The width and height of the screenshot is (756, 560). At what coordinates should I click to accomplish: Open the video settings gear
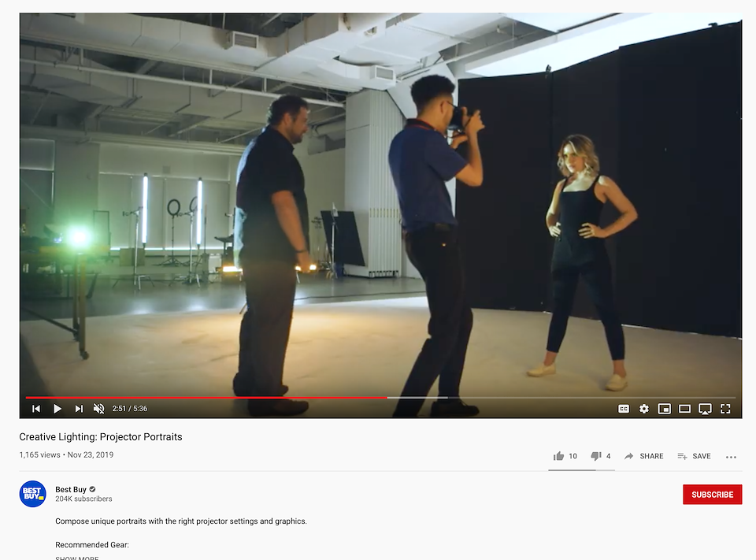coord(643,409)
